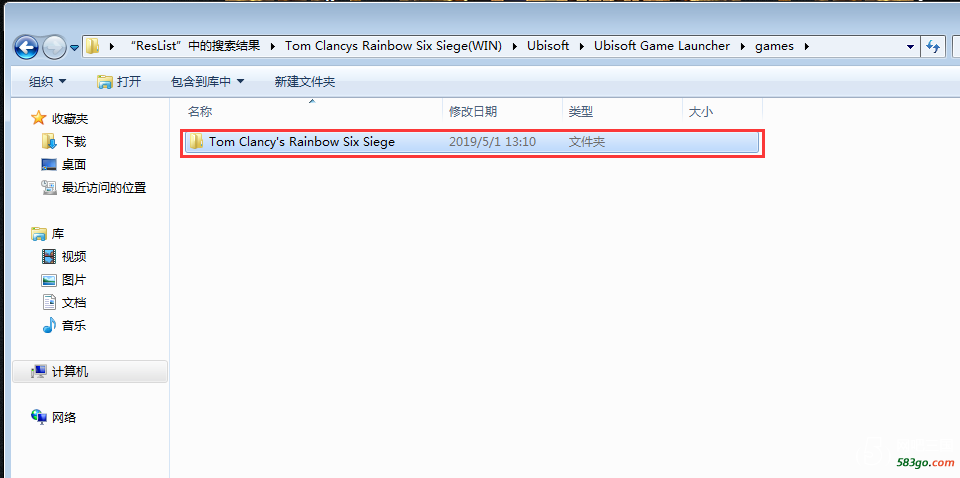Sort by 修改日期 column header
This screenshot has height=478, width=960.
pyautogui.click(x=473, y=112)
